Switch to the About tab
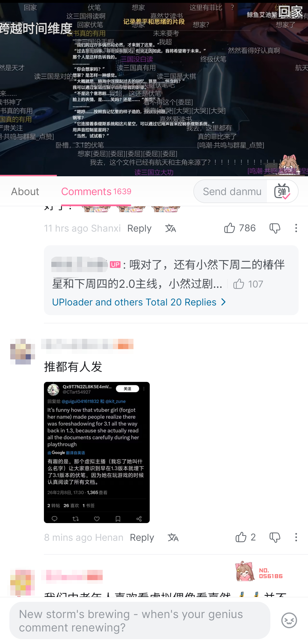This screenshot has width=308, height=644. coord(25,191)
